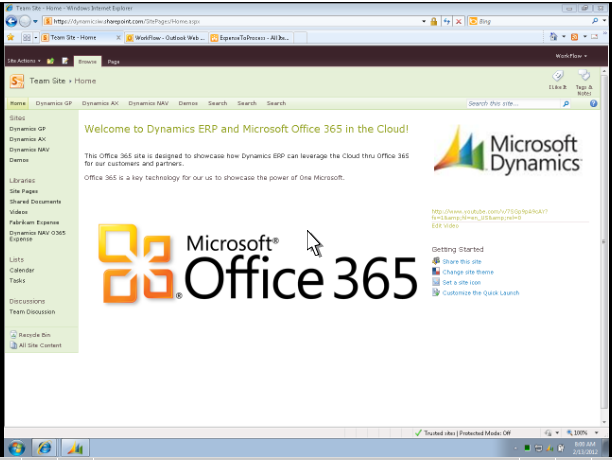Viewport: 612px width, 460px height.
Task: Click the Navigate Up folder icon
Action: tap(50, 61)
